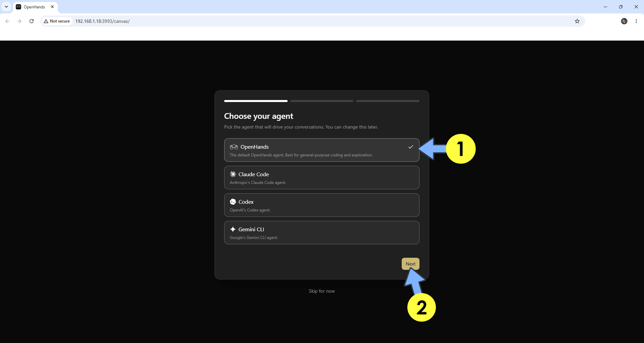This screenshot has height=343, width=644.
Task: Select the Gemini CLI agent card
Action: pos(321,233)
